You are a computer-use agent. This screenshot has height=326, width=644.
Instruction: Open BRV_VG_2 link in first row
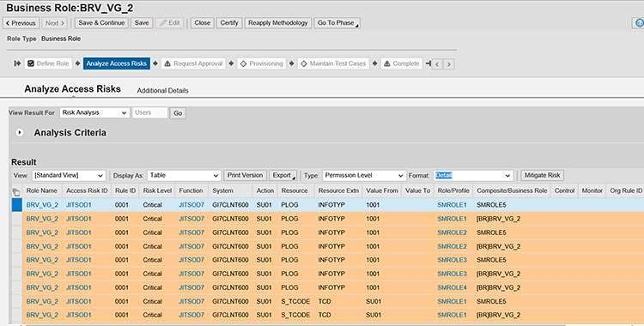tap(42, 205)
